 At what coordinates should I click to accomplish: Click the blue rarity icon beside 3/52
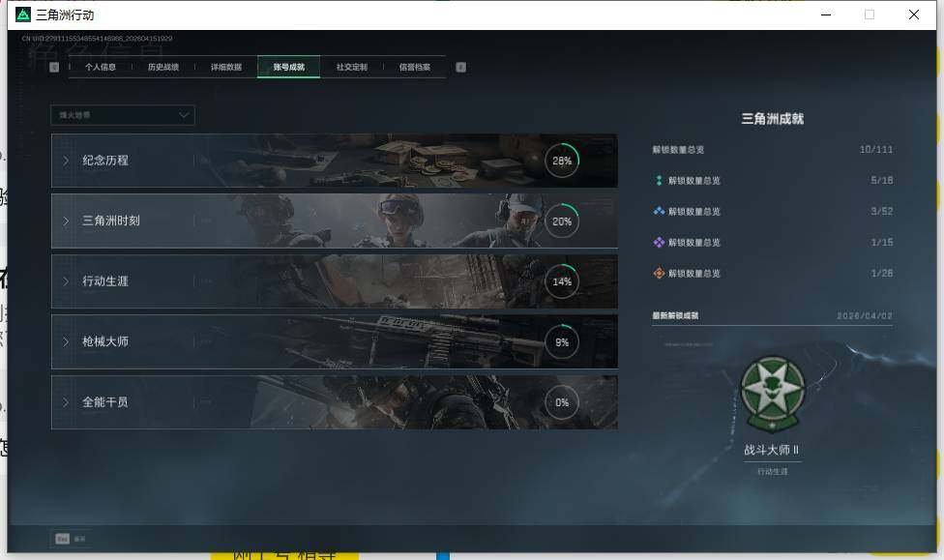click(659, 211)
